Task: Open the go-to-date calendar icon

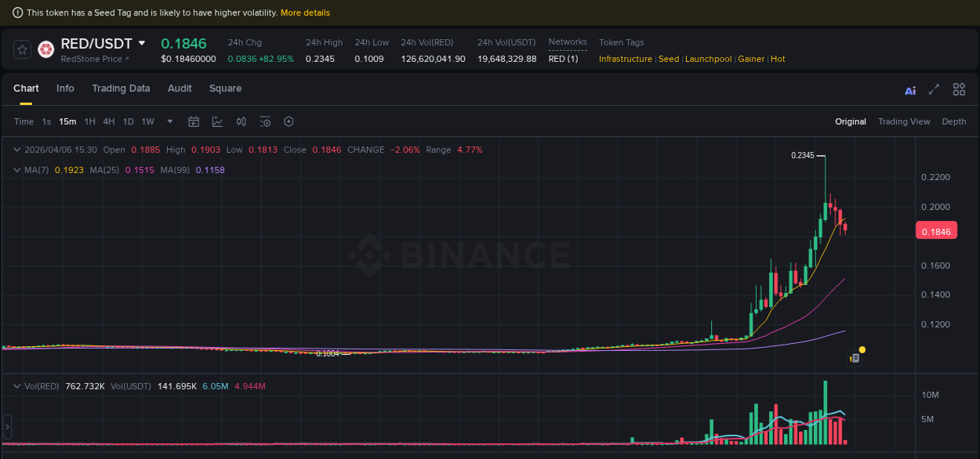Action: (x=194, y=121)
